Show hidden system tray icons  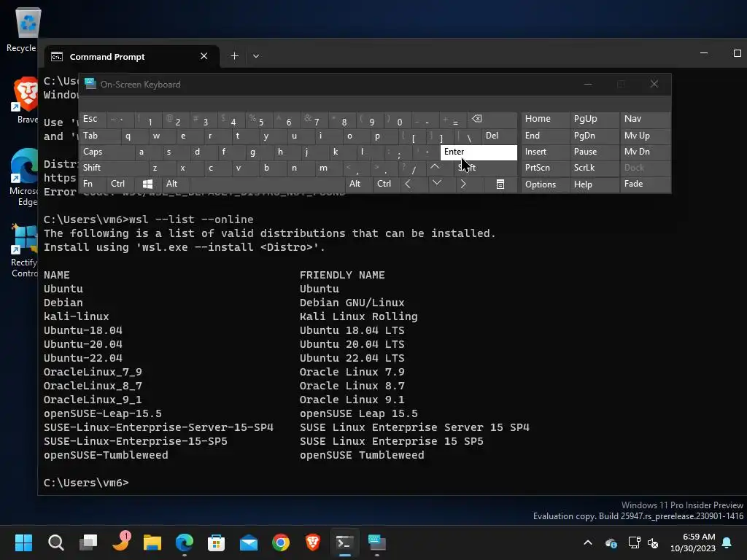click(x=588, y=542)
